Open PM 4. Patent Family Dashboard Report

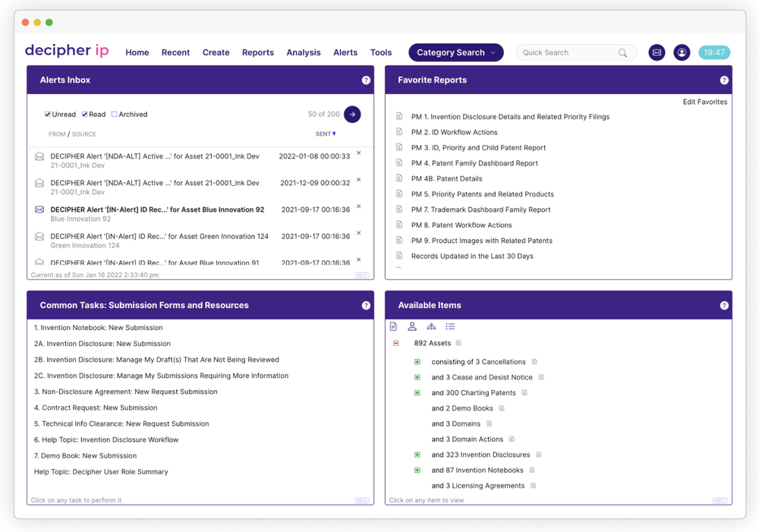pos(474,163)
